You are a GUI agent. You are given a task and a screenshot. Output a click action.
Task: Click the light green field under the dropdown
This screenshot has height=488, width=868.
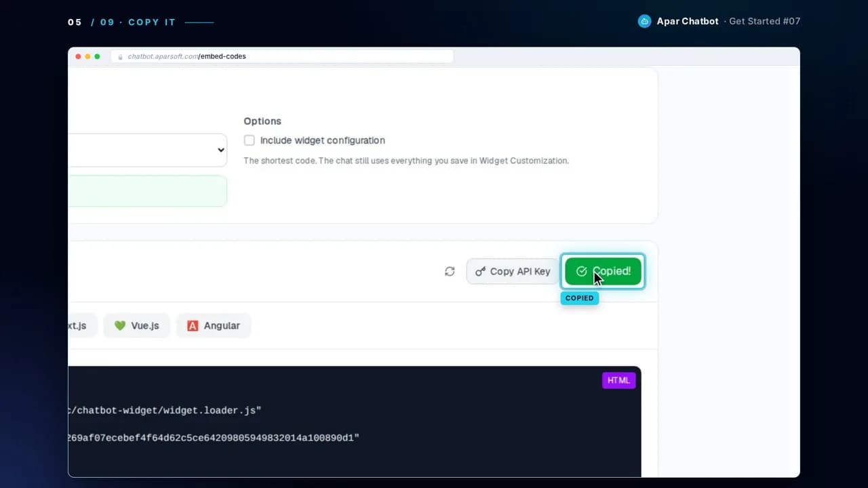pos(148,191)
